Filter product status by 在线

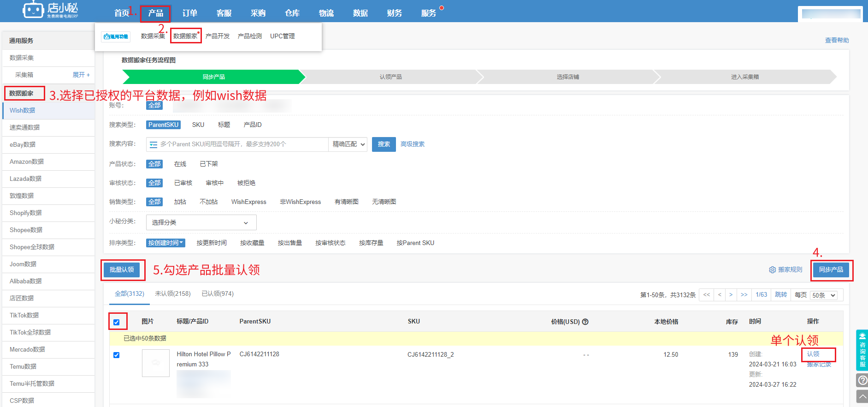(x=180, y=164)
